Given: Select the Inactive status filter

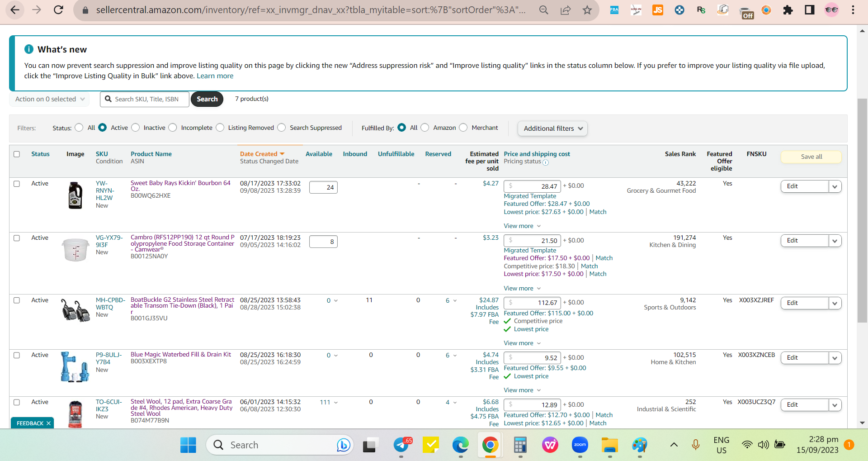Looking at the screenshot, I should [136, 128].
